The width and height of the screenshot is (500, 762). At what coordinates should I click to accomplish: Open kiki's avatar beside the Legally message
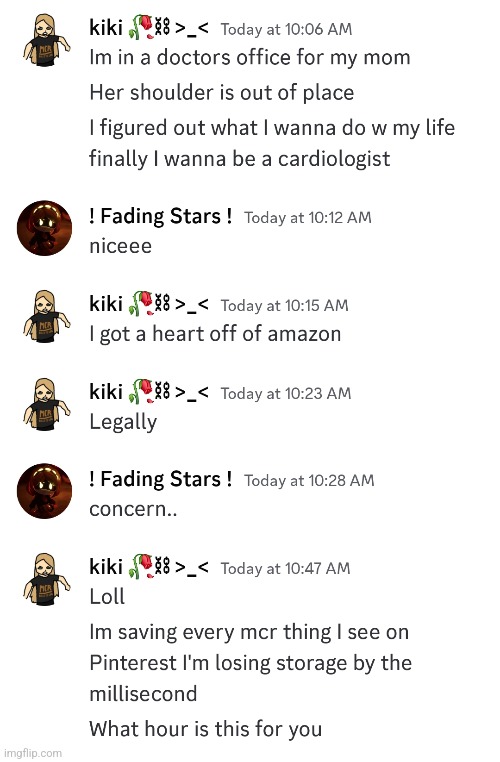[x=46, y=404]
